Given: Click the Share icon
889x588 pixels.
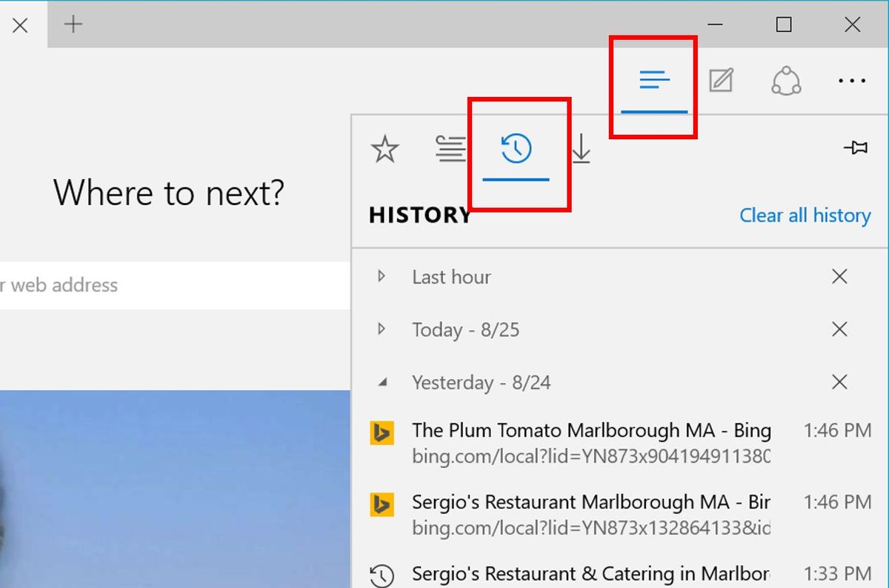Looking at the screenshot, I should pyautogui.click(x=785, y=80).
